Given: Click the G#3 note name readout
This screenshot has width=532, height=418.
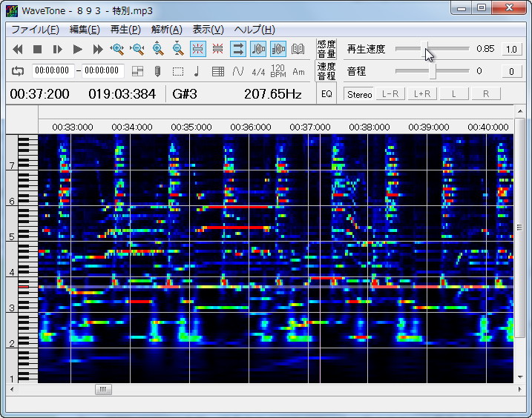Looking at the screenshot, I should coord(185,94).
